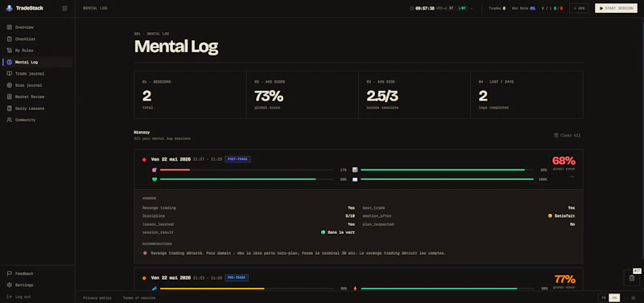Click the Checklist clipboard icon
The width and height of the screenshot is (644, 303).
(10, 39)
